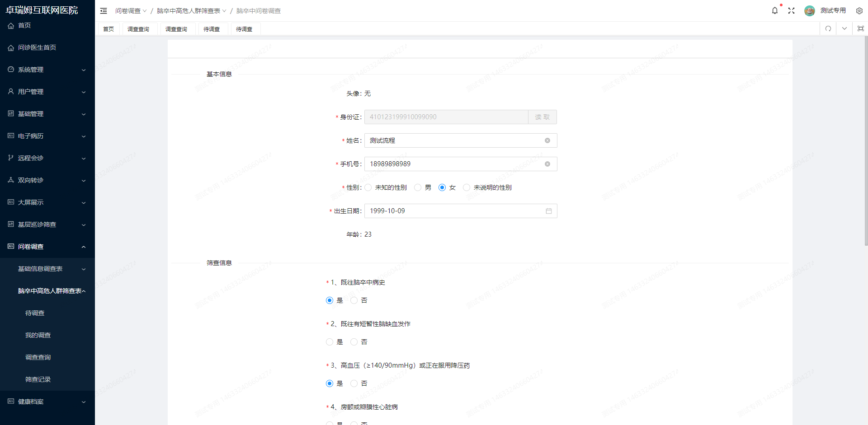The image size is (868, 425).
Task: Click the 读取 ID card button
Action: [542, 117]
